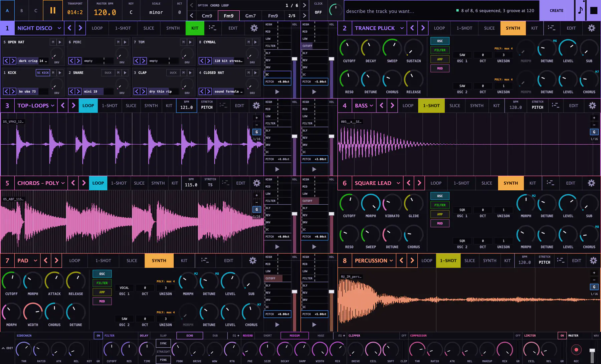
Task: Go to next chord loop page
Action: click(304, 5)
